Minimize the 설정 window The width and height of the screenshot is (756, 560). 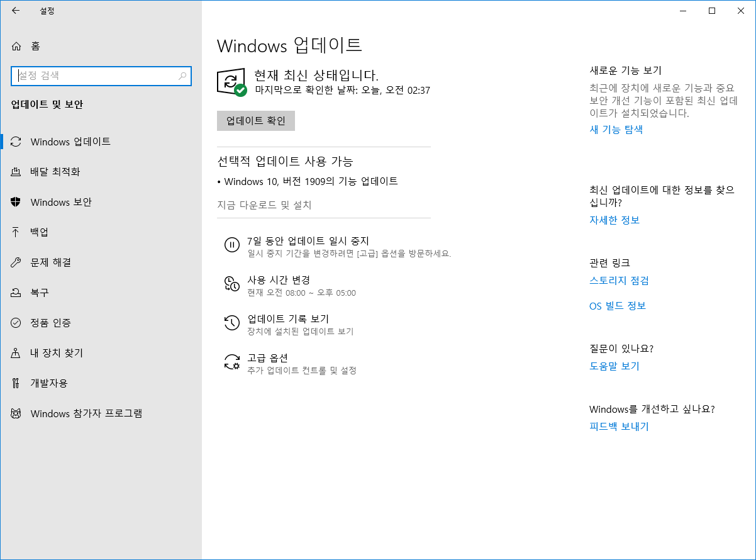point(682,10)
